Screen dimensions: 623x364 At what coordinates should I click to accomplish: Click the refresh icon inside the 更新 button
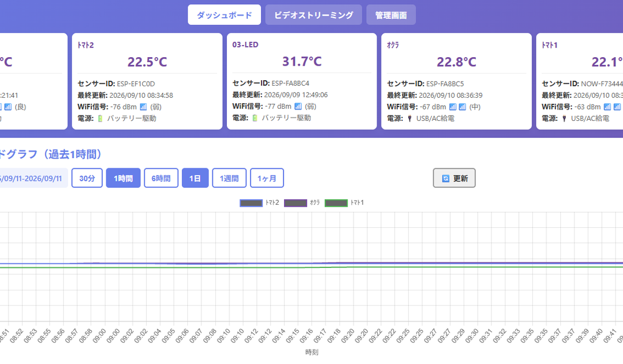[x=446, y=179]
